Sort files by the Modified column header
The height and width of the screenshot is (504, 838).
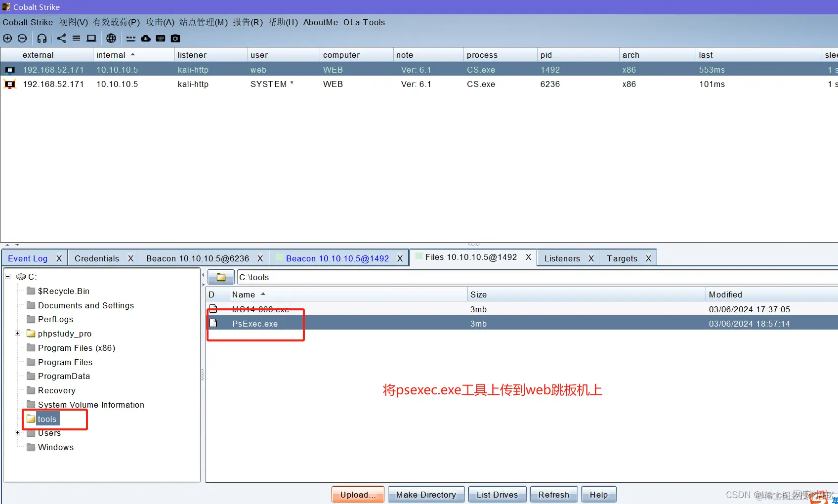[771, 294]
